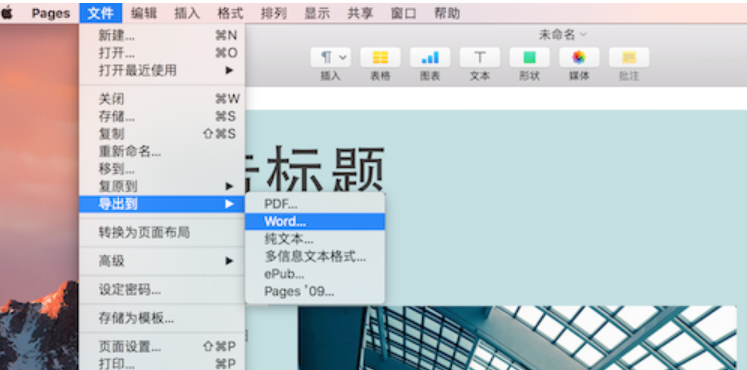Export as 多信息文本格式...

coord(315,257)
